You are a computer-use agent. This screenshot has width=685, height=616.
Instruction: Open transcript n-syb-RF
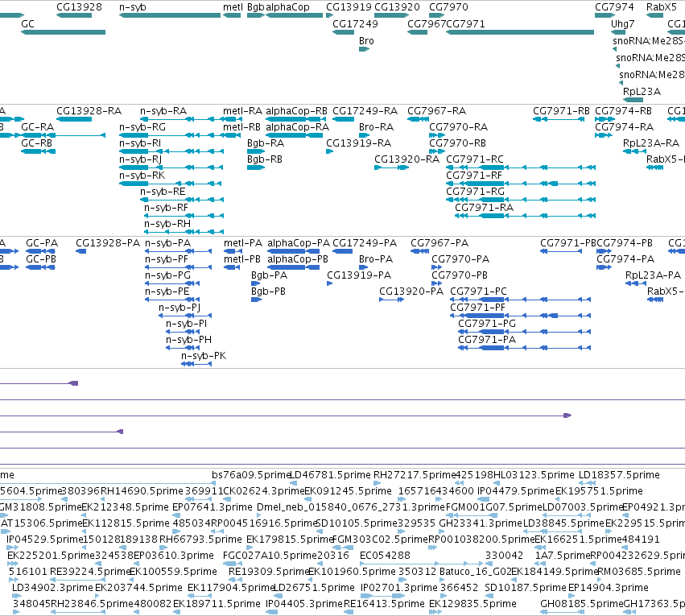[x=166, y=208]
